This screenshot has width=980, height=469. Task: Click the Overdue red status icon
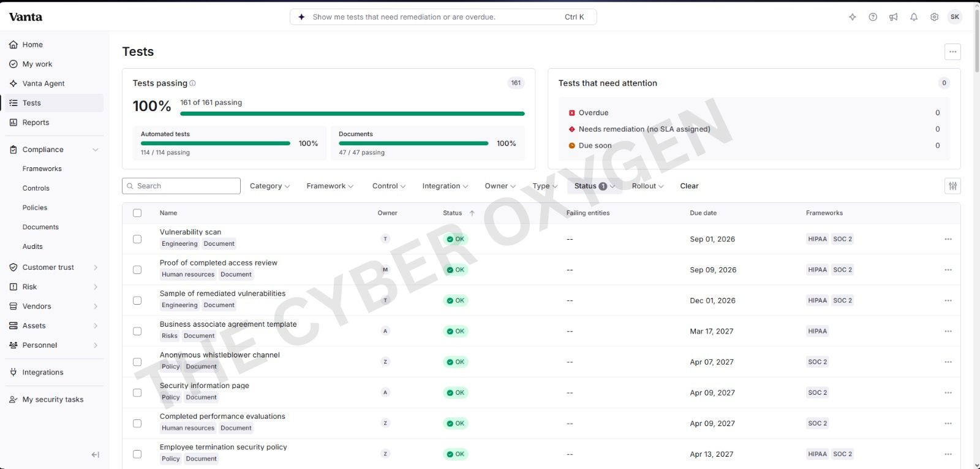pyautogui.click(x=572, y=113)
